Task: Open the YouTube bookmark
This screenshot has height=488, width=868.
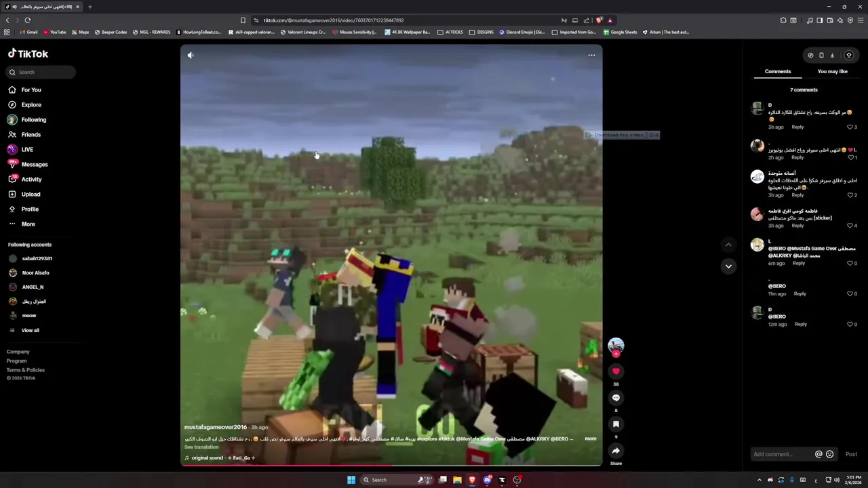Action: click(55, 32)
